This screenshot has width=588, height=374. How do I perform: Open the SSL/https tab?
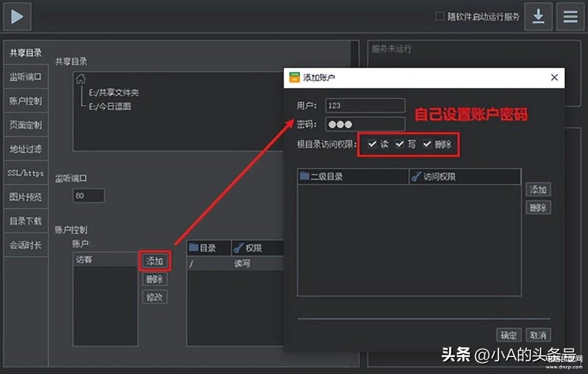pyautogui.click(x=26, y=173)
